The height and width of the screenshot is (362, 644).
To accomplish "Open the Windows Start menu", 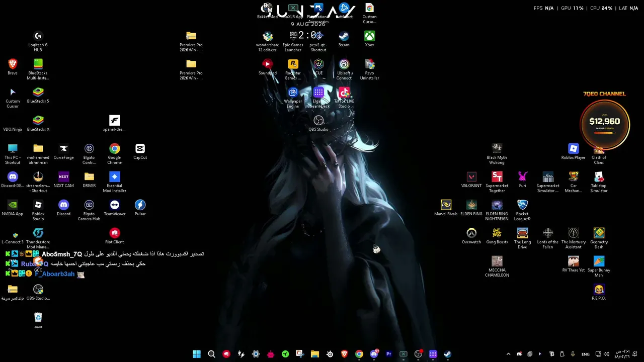I will (197, 354).
